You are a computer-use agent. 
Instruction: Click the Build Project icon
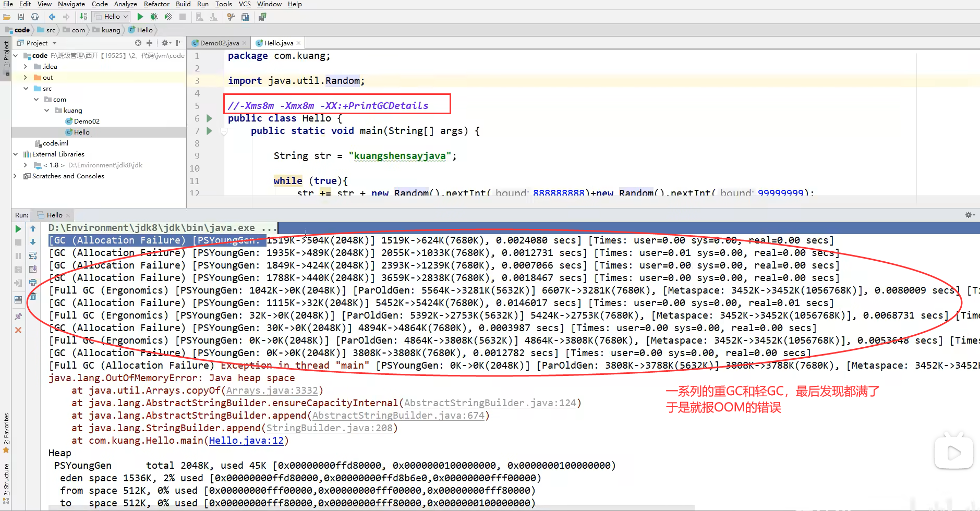[x=83, y=17]
